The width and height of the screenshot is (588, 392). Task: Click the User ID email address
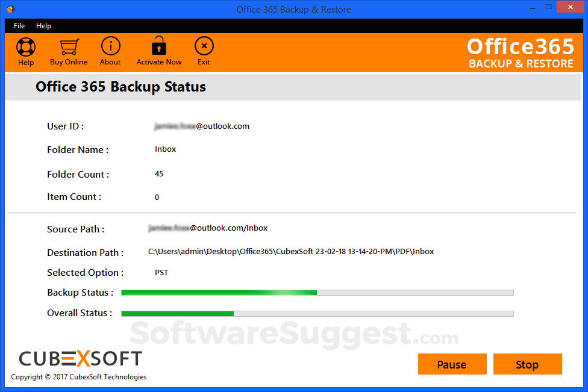point(202,126)
